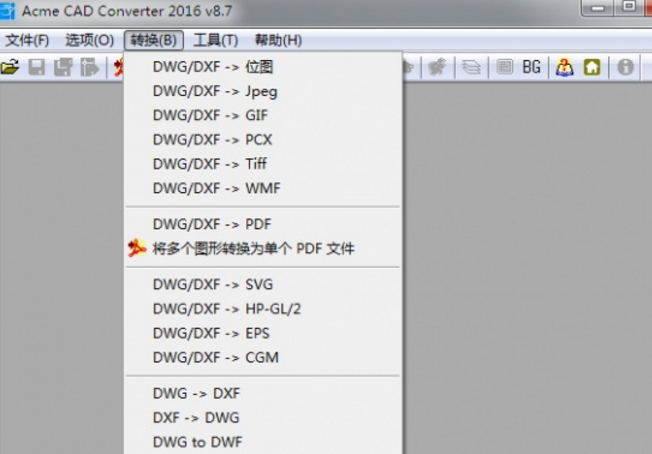Click the greyed gear icon beside Layers

[x=437, y=67]
